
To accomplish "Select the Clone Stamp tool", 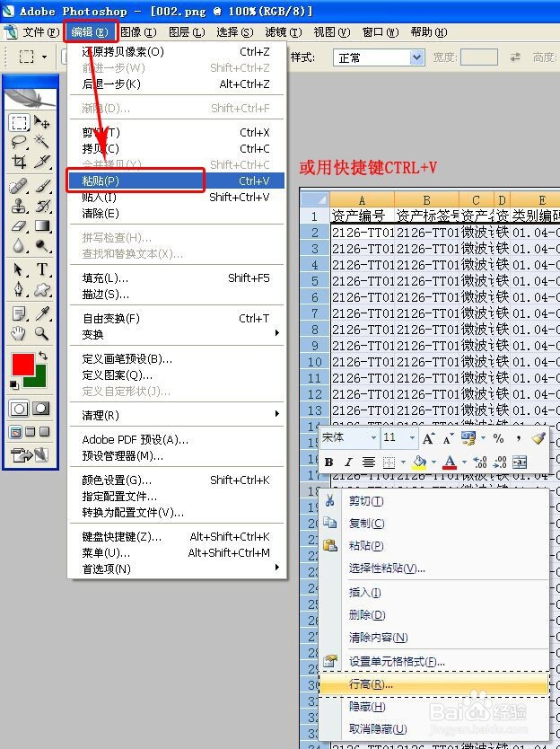I will point(19,206).
